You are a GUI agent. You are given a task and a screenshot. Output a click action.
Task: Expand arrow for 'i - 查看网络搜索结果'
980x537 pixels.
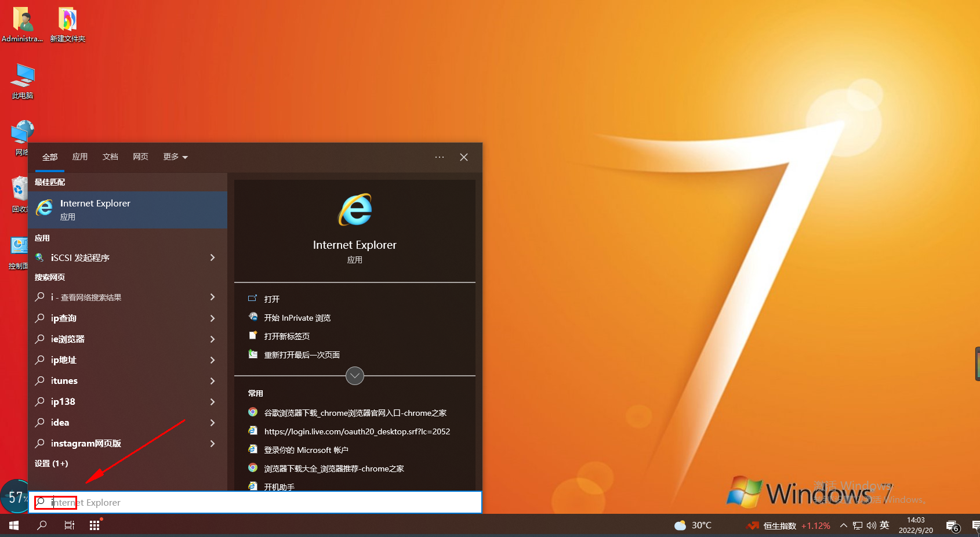tap(212, 297)
